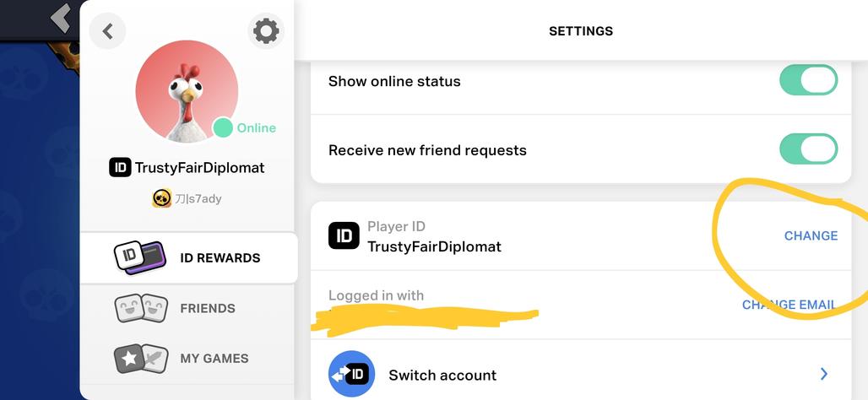Viewport: 868px width, 400px height.
Task: Click the grey arrow at top-left corner
Action: click(60, 18)
